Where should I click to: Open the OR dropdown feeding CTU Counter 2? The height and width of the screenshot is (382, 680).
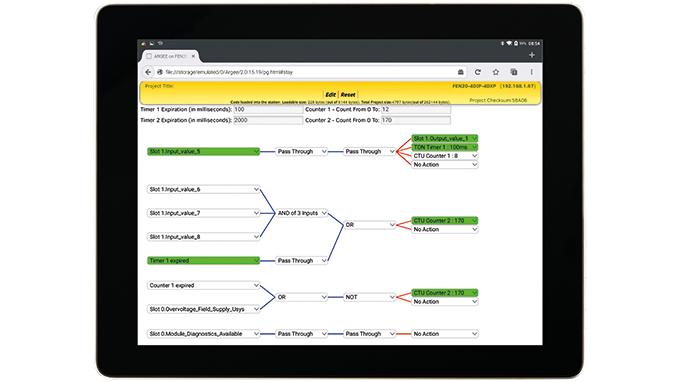(369, 225)
